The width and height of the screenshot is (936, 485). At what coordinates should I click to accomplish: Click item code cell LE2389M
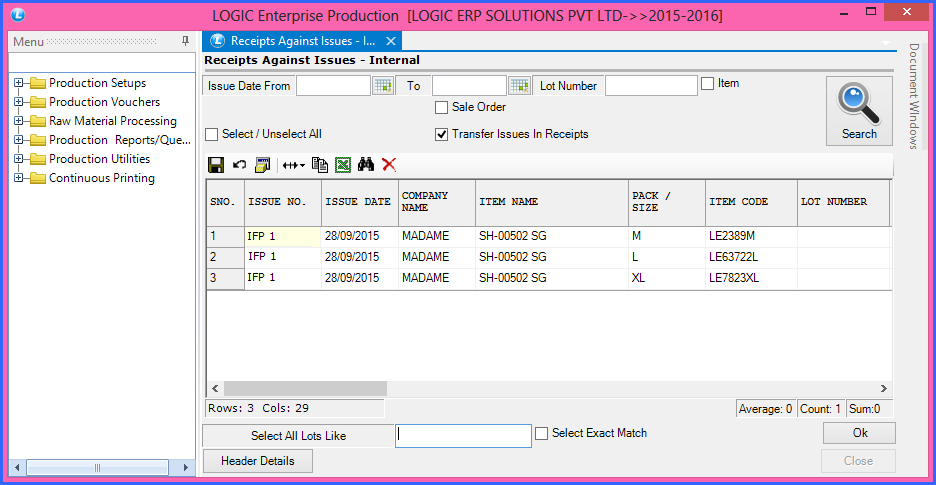tap(751, 237)
